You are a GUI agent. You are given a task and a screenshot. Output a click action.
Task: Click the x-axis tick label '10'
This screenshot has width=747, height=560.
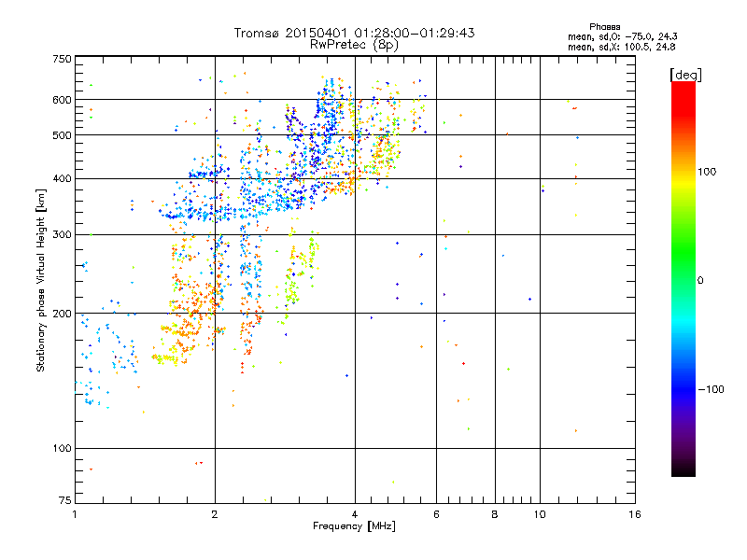[x=540, y=514]
